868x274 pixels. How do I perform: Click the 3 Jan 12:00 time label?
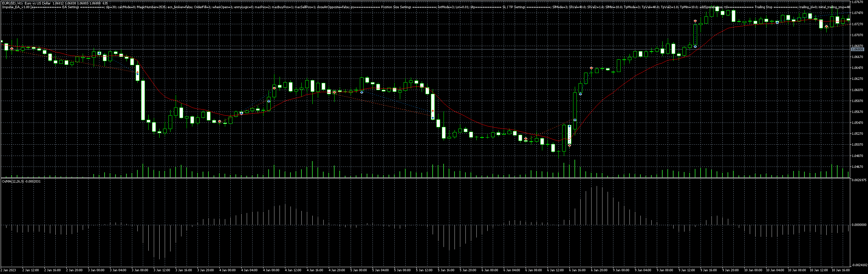click(x=162, y=270)
